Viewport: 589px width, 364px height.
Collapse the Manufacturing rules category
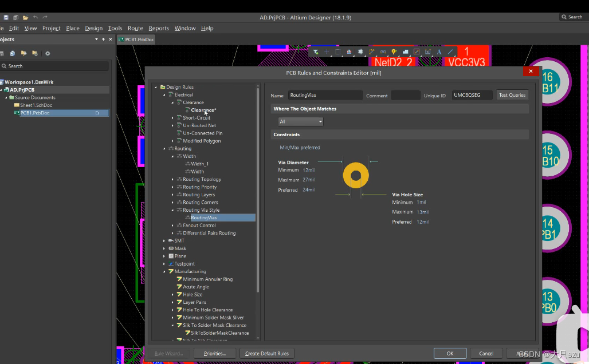[x=164, y=271]
